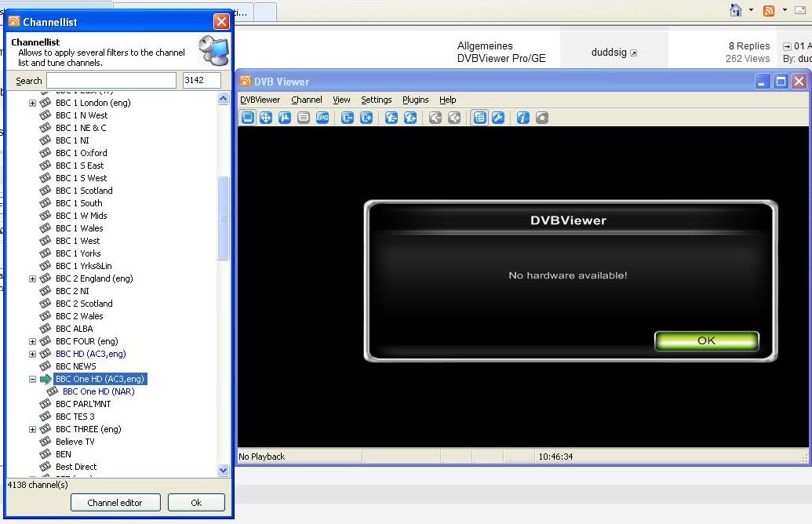
Task: Expand the BBC 2 England (eng) node
Action: coord(32,278)
